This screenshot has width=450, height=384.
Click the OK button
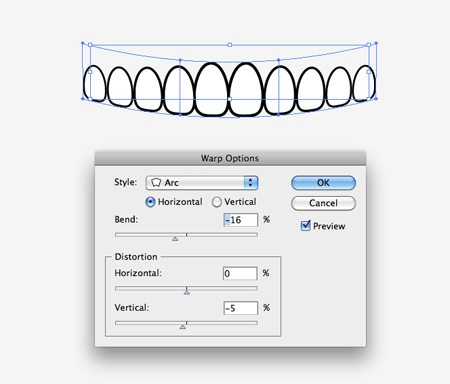point(323,183)
